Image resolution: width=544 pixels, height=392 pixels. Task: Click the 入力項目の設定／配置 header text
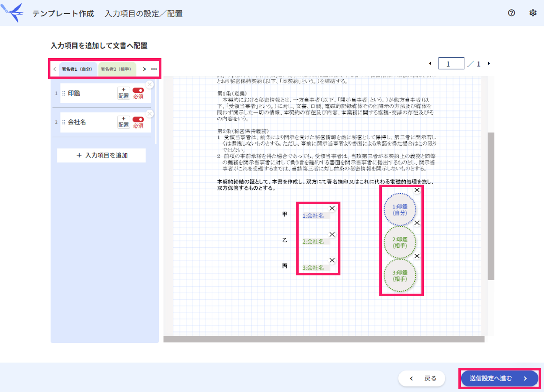click(x=143, y=14)
